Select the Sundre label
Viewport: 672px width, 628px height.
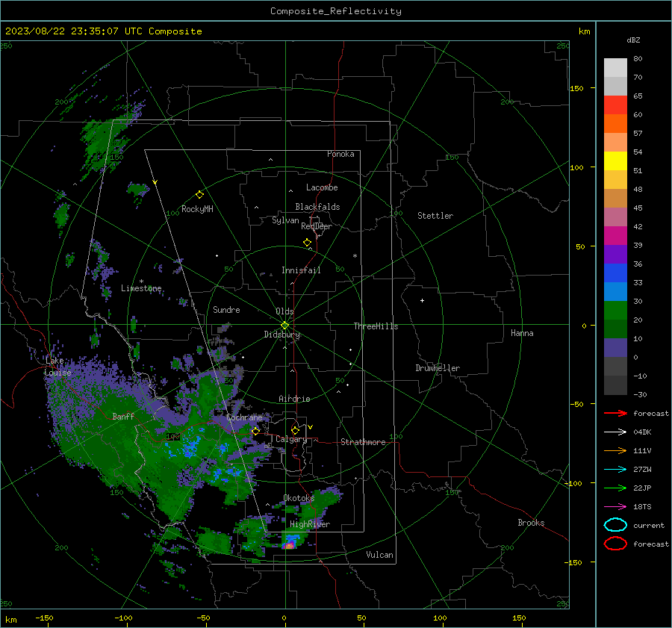[x=226, y=309]
